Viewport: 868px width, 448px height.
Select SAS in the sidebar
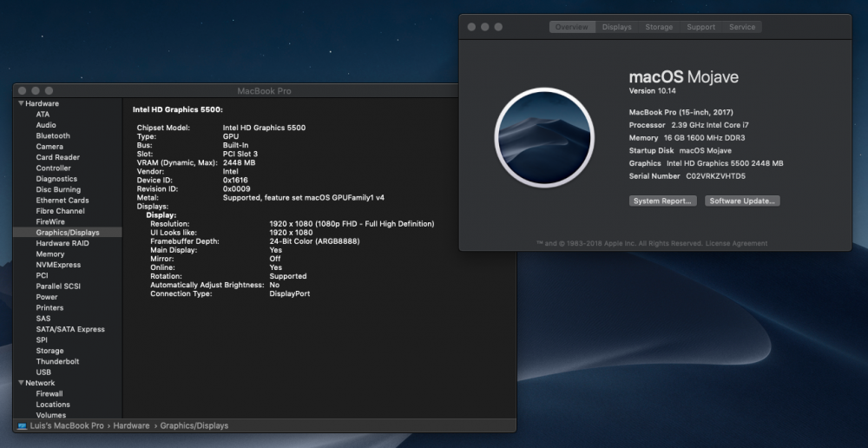(x=43, y=319)
